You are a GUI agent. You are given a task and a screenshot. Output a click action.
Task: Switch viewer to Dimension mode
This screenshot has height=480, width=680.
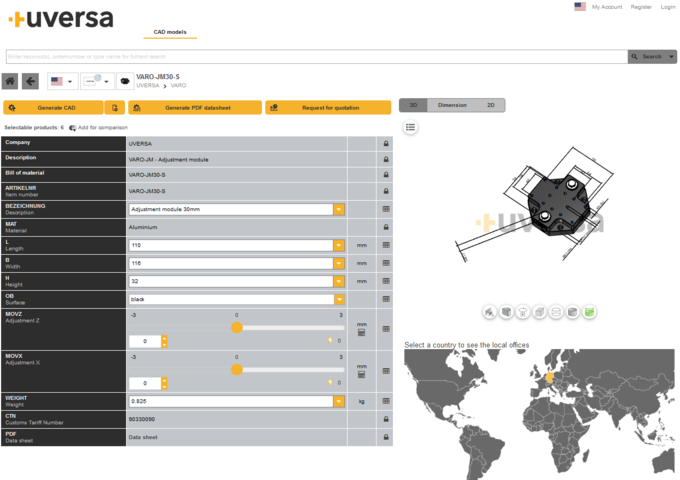pyautogui.click(x=452, y=105)
